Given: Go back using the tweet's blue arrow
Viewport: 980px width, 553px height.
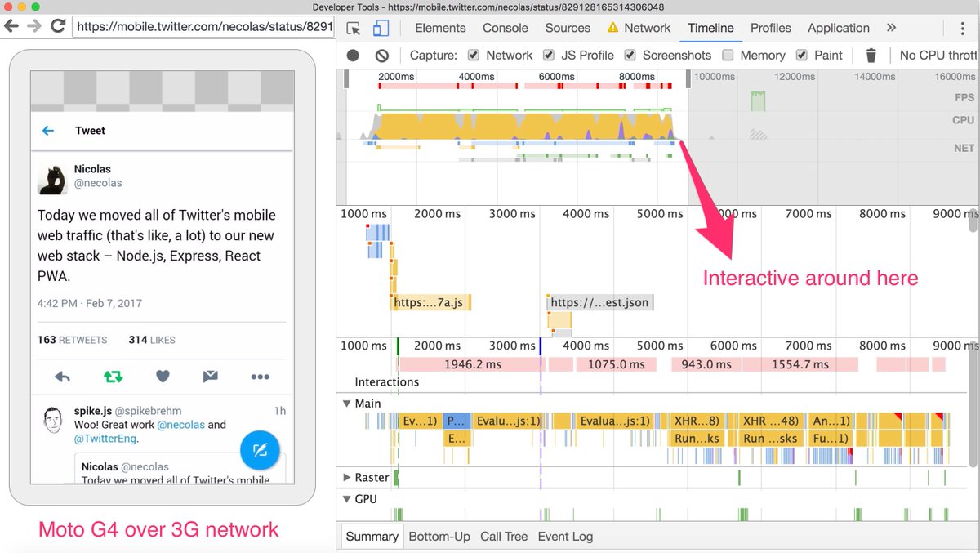Looking at the screenshot, I should pos(48,131).
